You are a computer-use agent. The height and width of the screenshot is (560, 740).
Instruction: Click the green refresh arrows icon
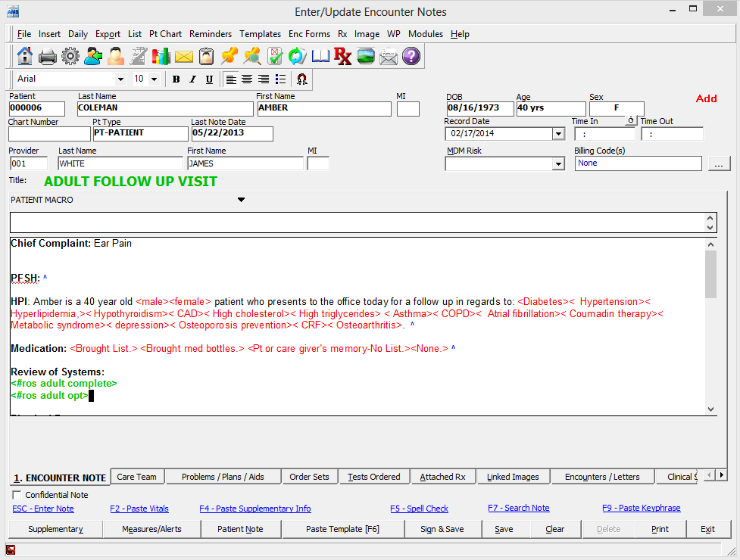pos(297,56)
